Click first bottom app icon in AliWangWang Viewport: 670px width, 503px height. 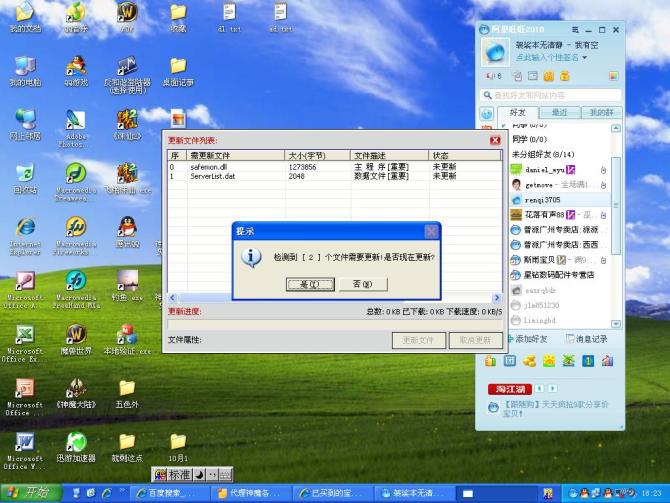click(491, 361)
